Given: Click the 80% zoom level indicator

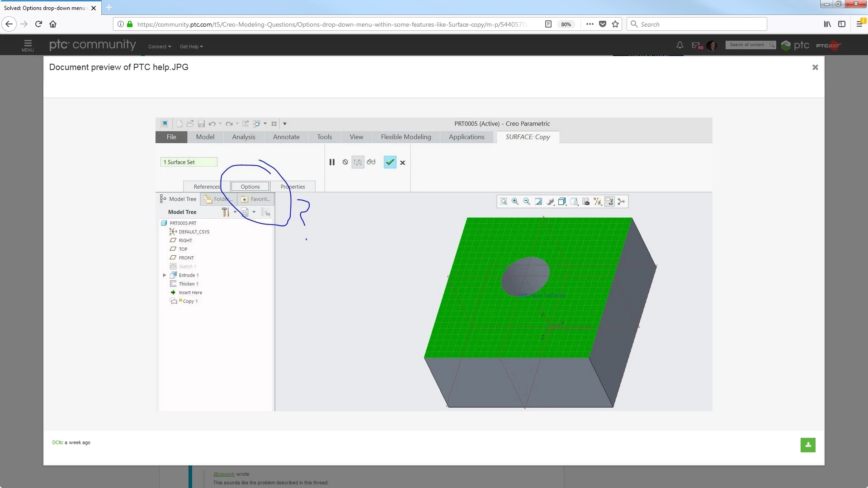Looking at the screenshot, I should pyautogui.click(x=566, y=24).
